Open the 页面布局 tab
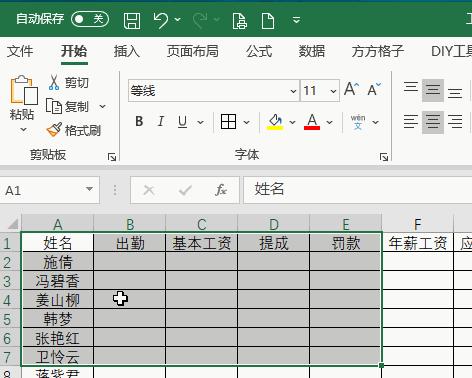The image size is (472, 378). [x=193, y=51]
